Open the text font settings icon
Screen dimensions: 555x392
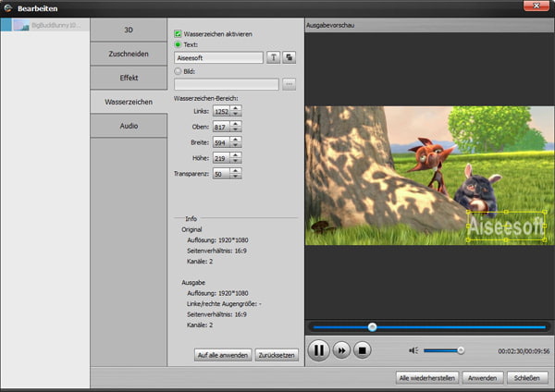coord(273,57)
